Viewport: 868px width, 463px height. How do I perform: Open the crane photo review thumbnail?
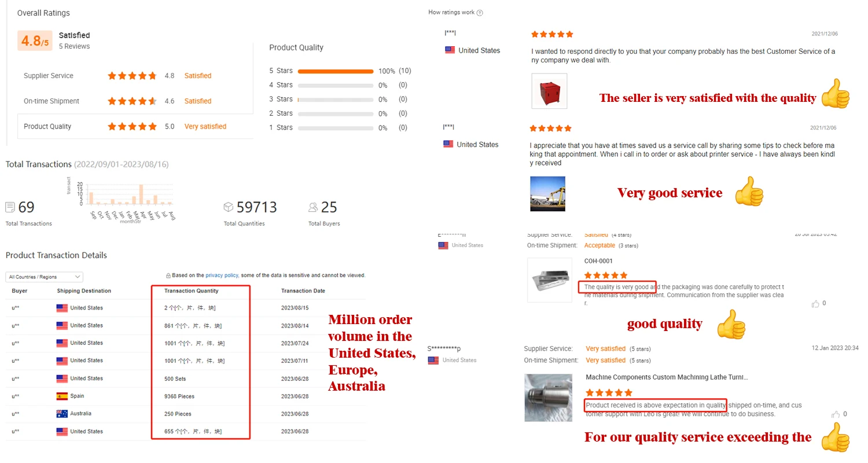(x=547, y=194)
